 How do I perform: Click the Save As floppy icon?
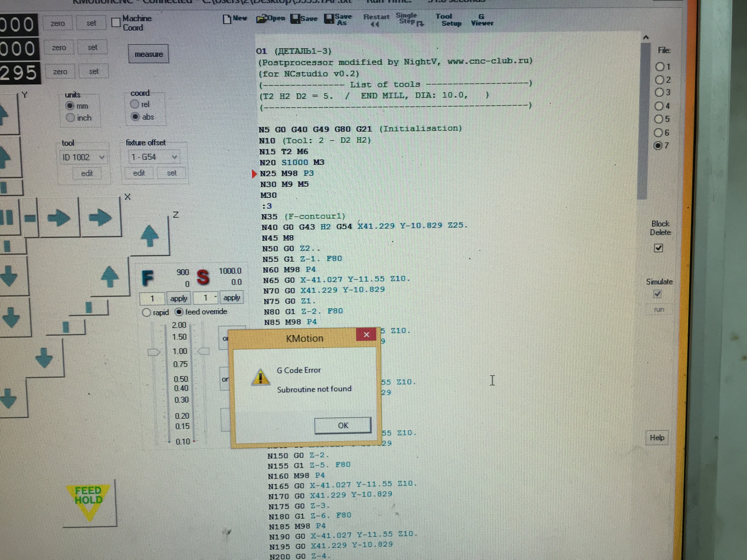[329, 19]
